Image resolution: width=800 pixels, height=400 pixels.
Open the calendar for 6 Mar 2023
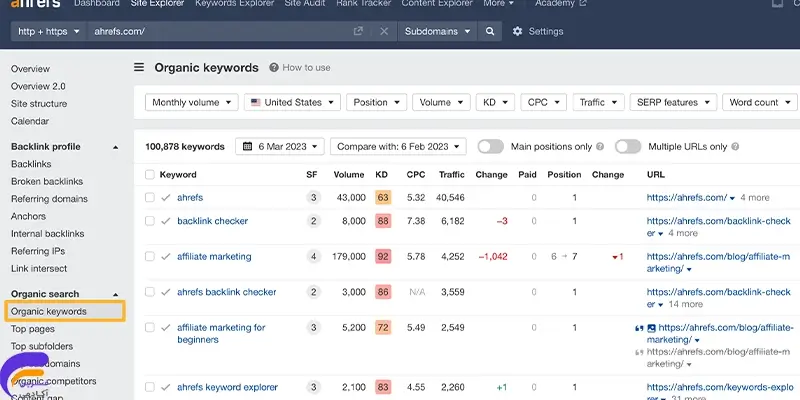pyautogui.click(x=278, y=146)
